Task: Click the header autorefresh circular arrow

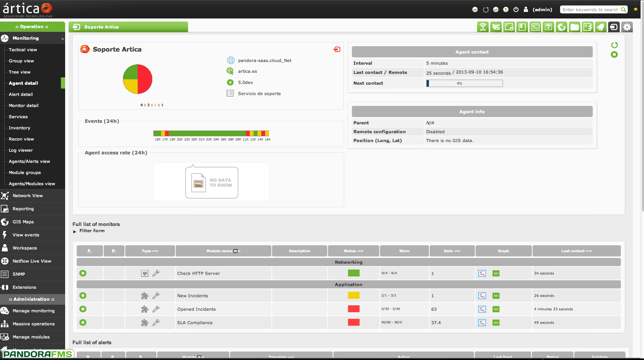Action: point(486,10)
